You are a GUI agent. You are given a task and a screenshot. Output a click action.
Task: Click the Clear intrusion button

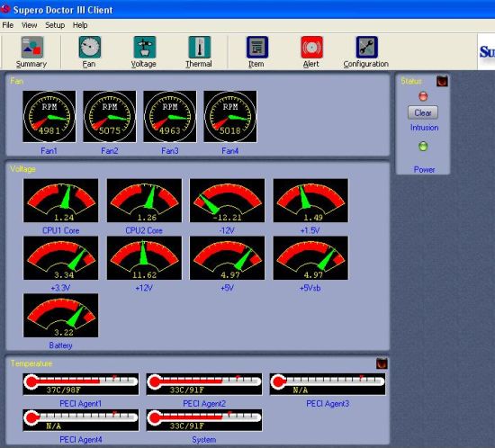[x=423, y=112]
